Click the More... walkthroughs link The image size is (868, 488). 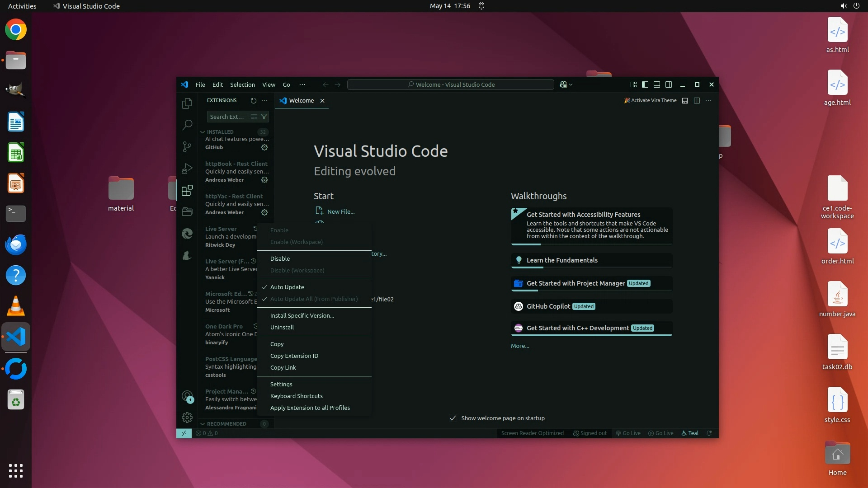click(520, 346)
